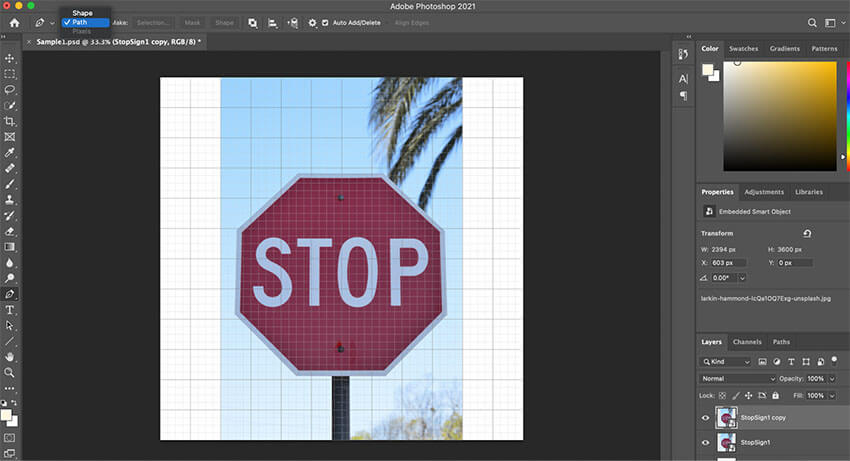Pick a color in the color field
850x461 pixels.
click(x=780, y=116)
